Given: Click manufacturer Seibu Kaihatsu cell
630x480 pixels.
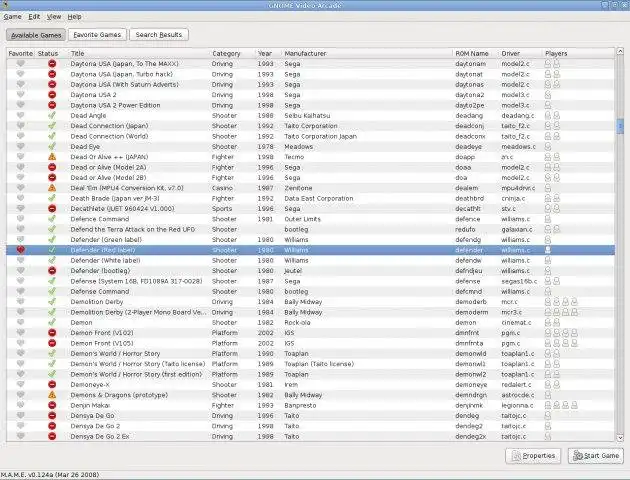Looking at the screenshot, I should click(x=307, y=116).
